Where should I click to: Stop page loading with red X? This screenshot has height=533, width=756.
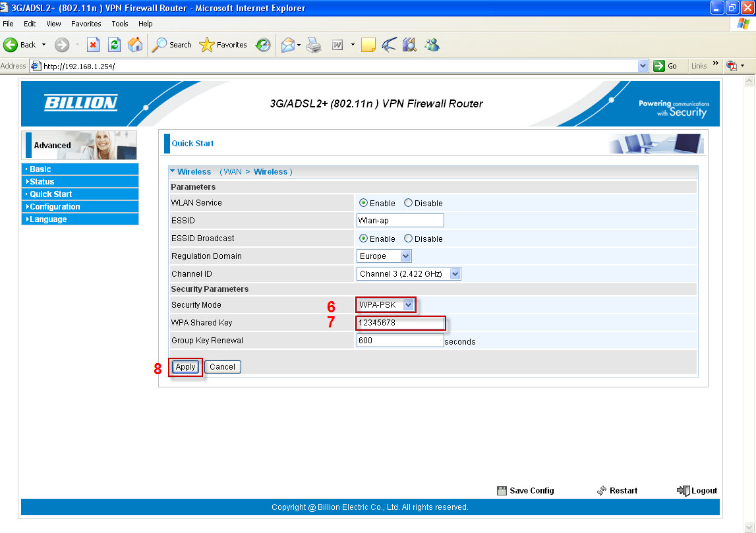pyautogui.click(x=93, y=45)
